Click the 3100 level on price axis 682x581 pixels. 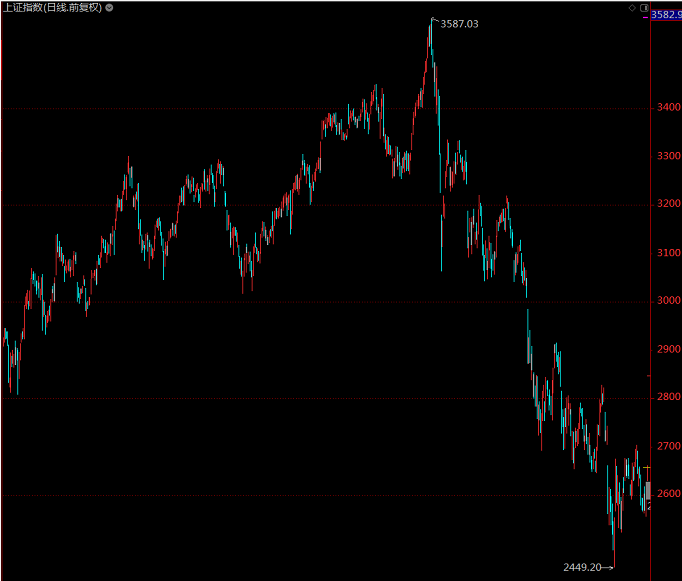pyautogui.click(x=667, y=254)
